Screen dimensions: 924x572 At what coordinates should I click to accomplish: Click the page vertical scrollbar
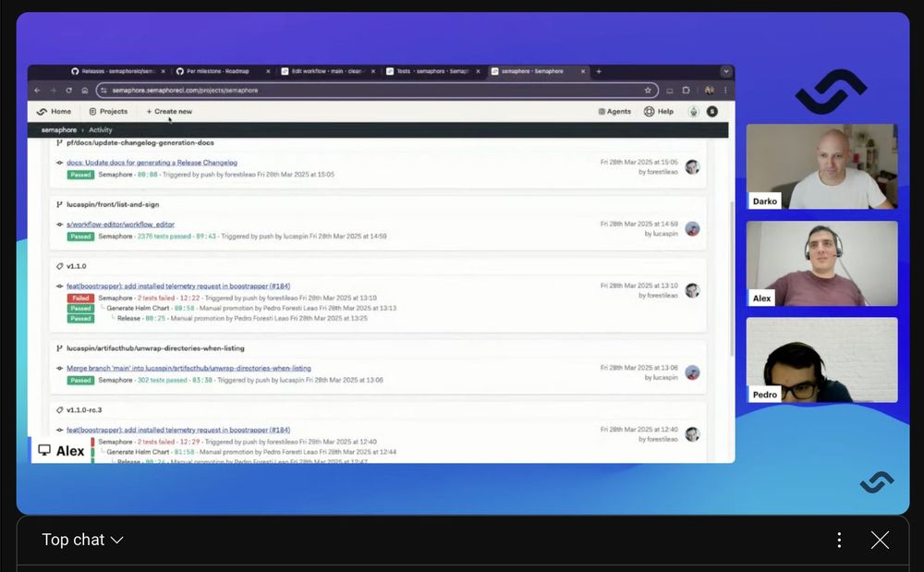(x=731, y=278)
